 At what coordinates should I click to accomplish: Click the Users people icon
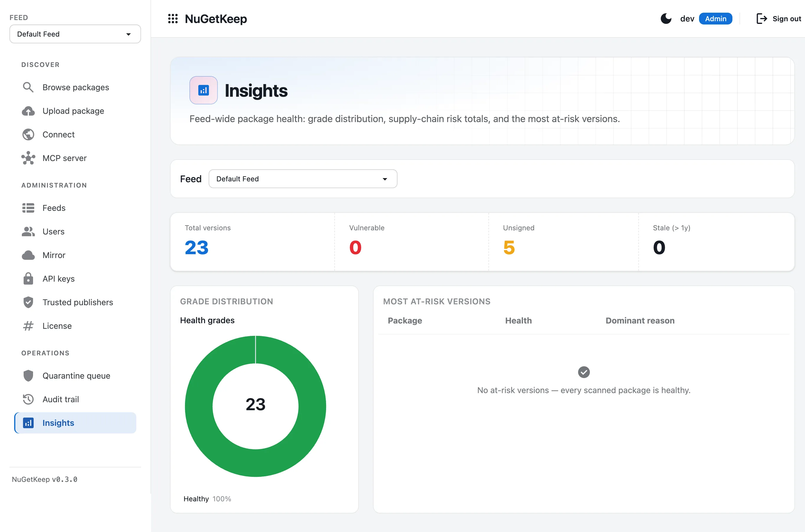tap(28, 231)
